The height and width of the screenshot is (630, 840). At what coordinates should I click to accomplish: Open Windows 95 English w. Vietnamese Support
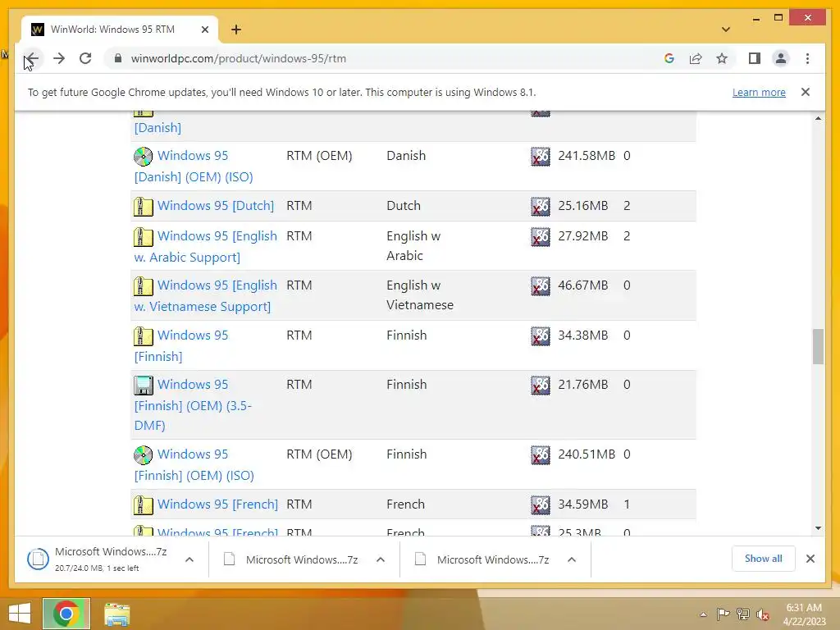(206, 295)
